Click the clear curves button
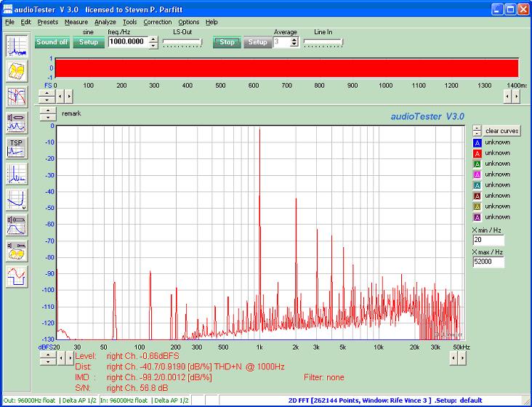The image size is (532, 407). (x=501, y=131)
